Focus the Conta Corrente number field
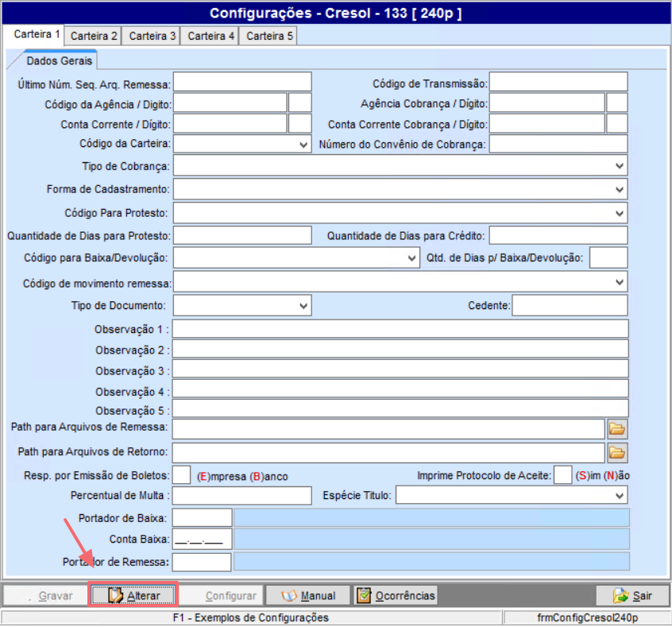The height and width of the screenshot is (627, 672). coord(230,123)
